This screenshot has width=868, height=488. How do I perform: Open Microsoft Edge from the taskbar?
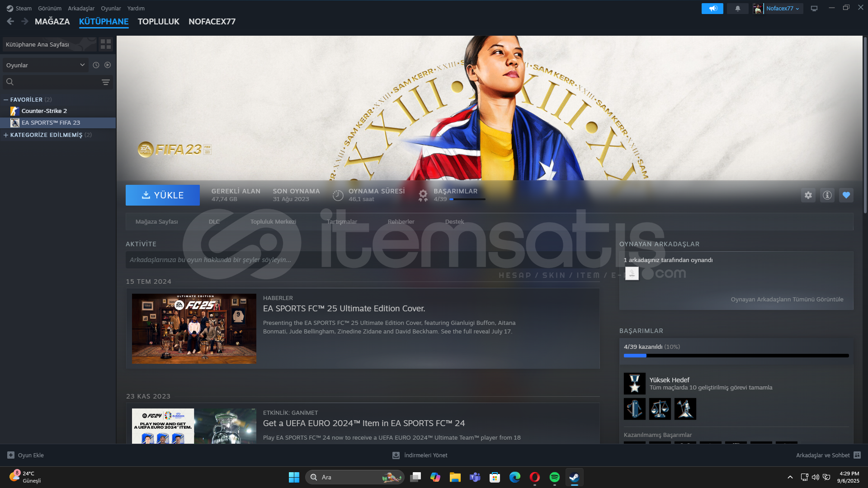515,477
